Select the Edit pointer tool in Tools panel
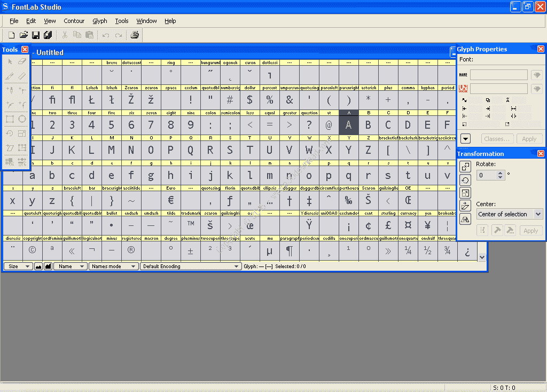Viewport: 547px width, 392px height. point(10,62)
